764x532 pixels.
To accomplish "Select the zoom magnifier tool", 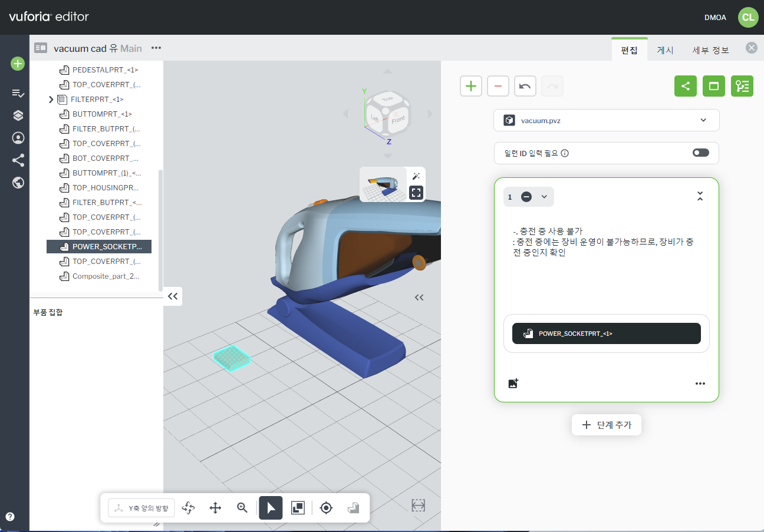I will [242, 508].
